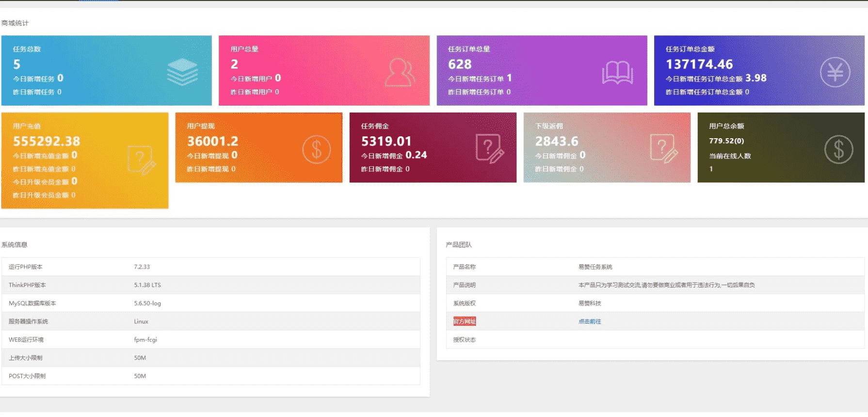Image resolution: width=868 pixels, height=417 pixels.
Task: Click the 系统信息 panel heading
Action: (x=15, y=244)
